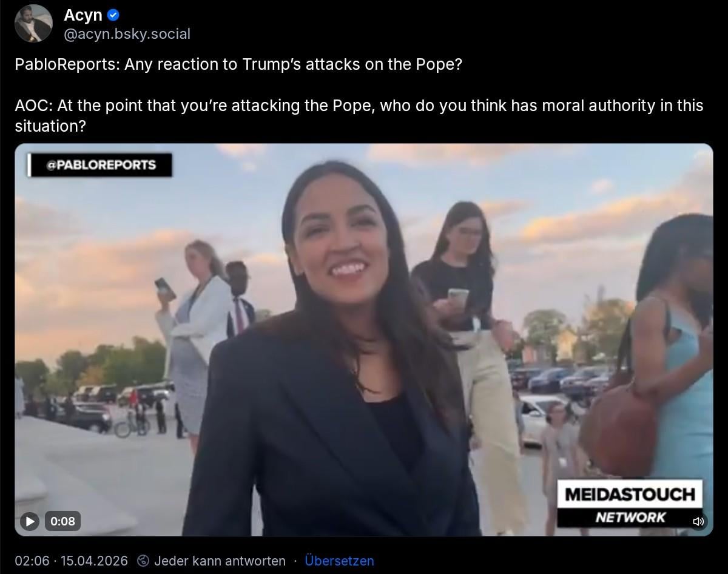Image resolution: width=728 pixels, height=574 pixels.
Task: Open the "Jeder kann antworten" reply settings
Action: [x=220, y=561]
